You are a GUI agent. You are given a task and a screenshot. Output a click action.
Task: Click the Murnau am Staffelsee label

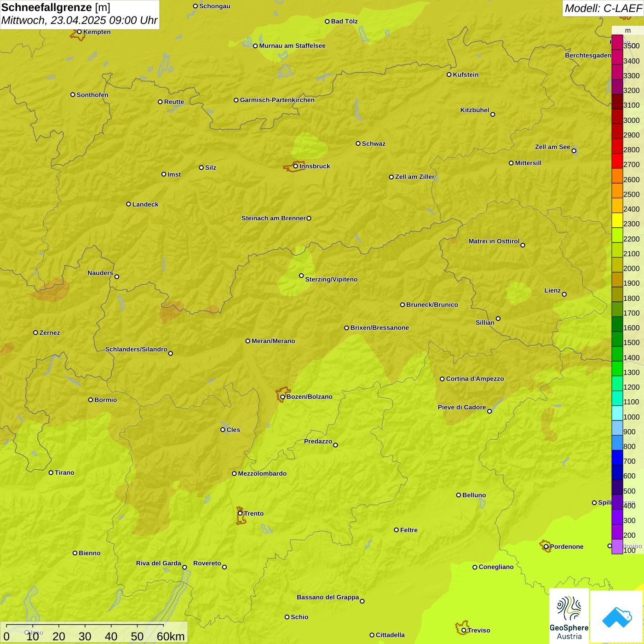pyautogui.click(x=292, y=46)
